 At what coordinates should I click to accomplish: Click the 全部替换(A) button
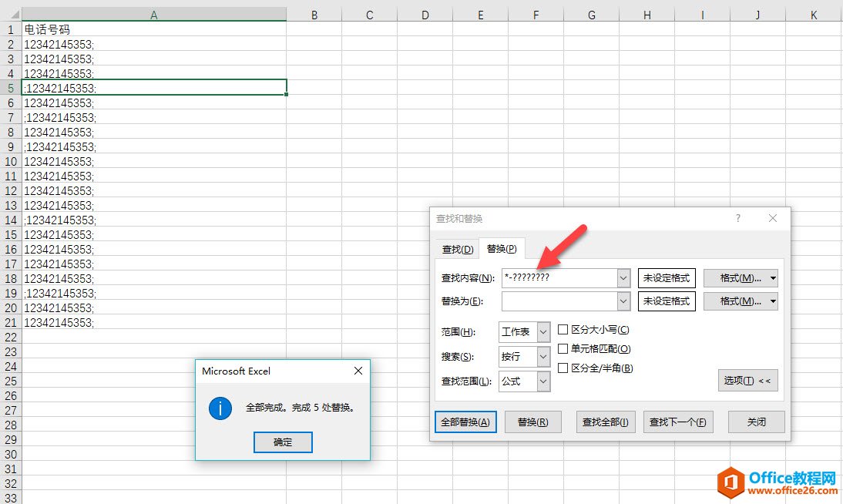pos(465,422)
